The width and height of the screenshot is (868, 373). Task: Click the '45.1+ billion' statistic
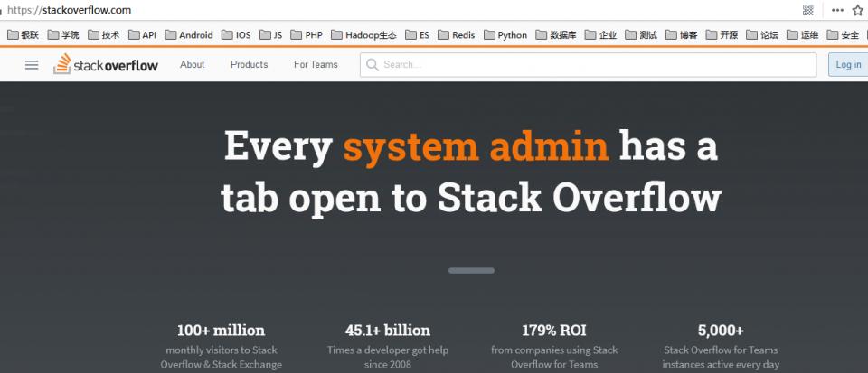tap(388, 331)
